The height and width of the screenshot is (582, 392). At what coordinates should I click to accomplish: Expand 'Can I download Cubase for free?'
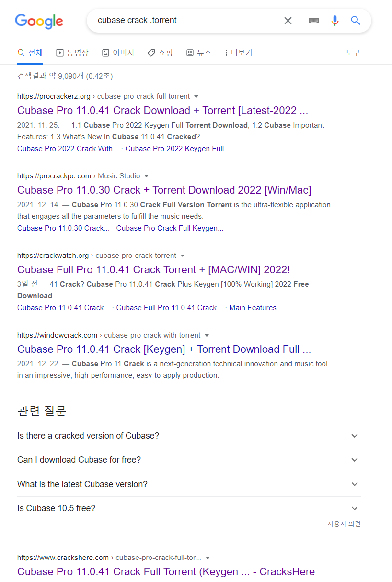coord(189,460)
